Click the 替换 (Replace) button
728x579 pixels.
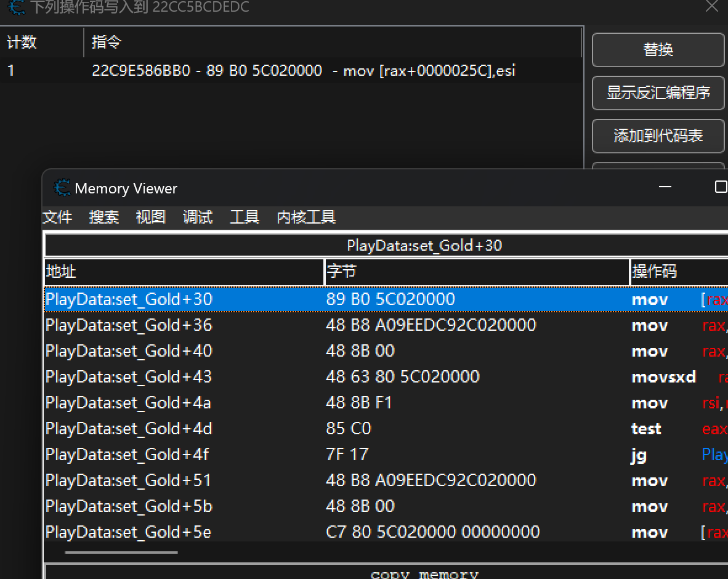658,50
